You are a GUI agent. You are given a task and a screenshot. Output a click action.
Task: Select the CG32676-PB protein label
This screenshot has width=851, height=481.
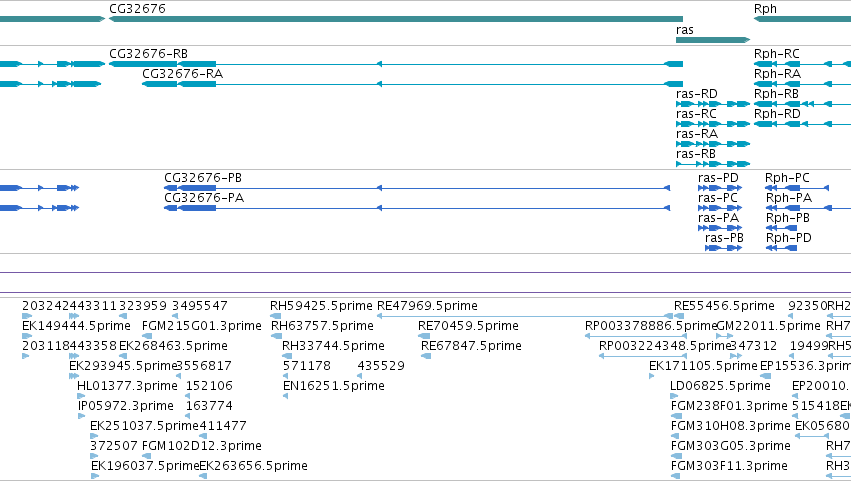tap(203, 178)
